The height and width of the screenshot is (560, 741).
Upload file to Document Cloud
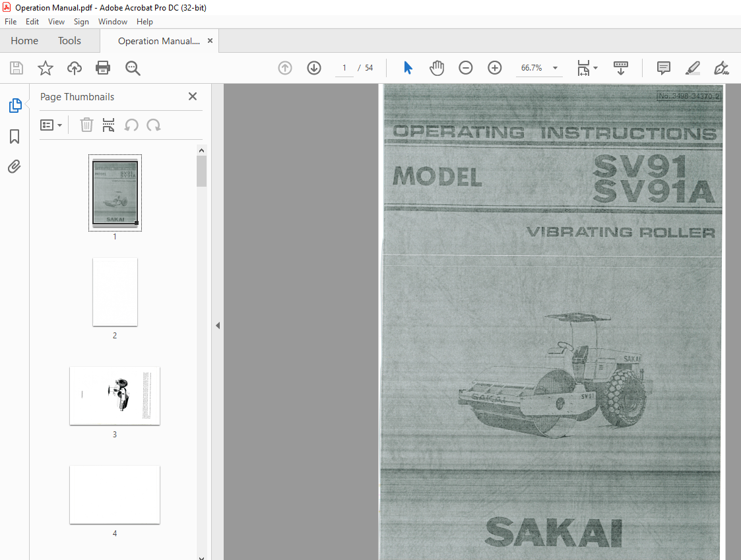click(74, 68)
